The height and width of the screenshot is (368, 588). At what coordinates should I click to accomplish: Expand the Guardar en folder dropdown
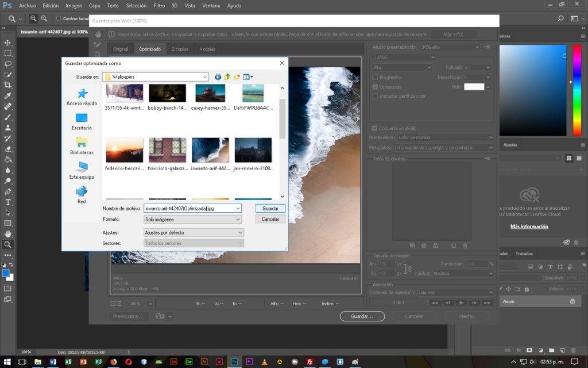204,76
